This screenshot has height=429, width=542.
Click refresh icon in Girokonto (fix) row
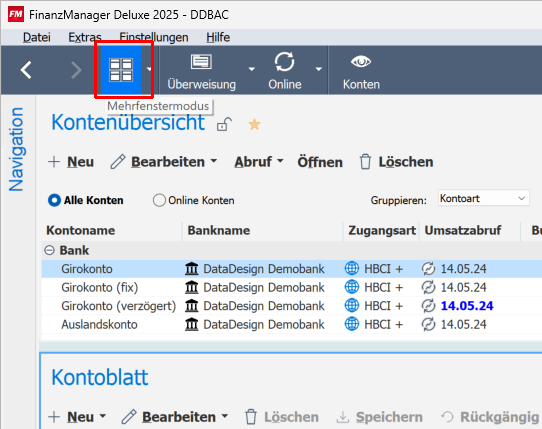[429, 287]
